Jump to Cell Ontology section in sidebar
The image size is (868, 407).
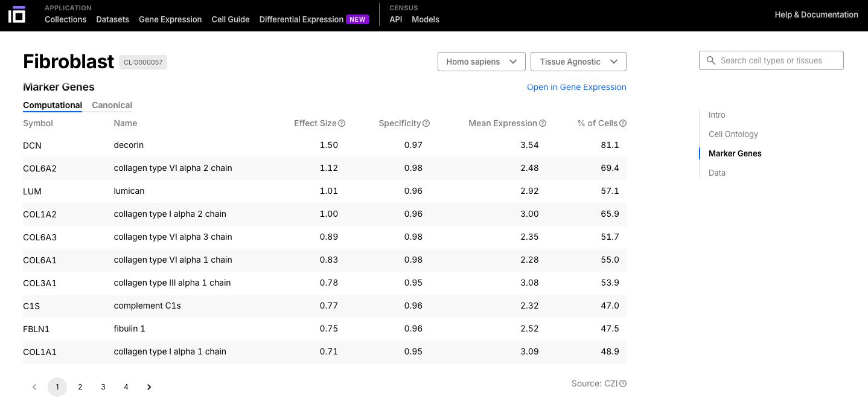pyautogui.click(x=733, y=134)
